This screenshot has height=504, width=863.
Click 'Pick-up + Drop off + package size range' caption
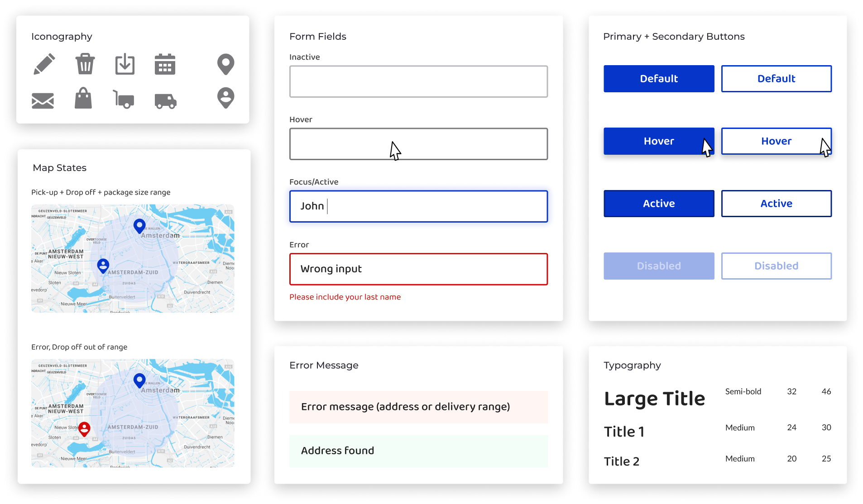click(x=101, y=192)
